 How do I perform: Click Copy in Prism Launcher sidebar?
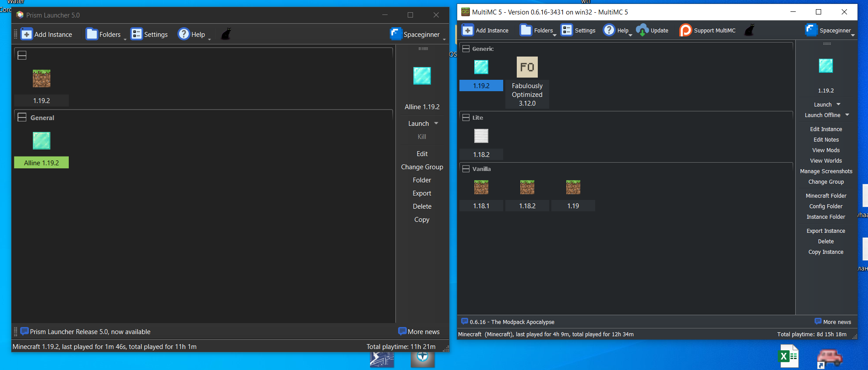coord(422,220)
